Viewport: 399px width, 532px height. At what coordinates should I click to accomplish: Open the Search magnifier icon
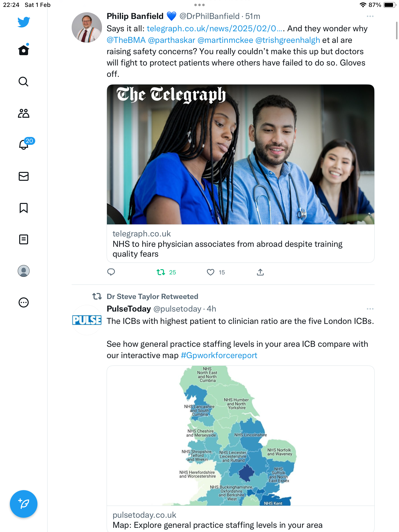pyautogui.click(x=24, y=82)
